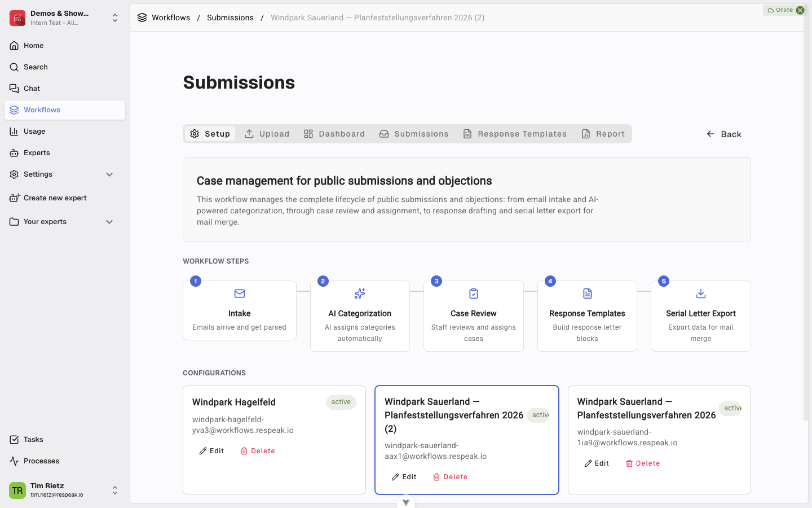
Task: Switch to the Setup tab
Action: [210, 134]
